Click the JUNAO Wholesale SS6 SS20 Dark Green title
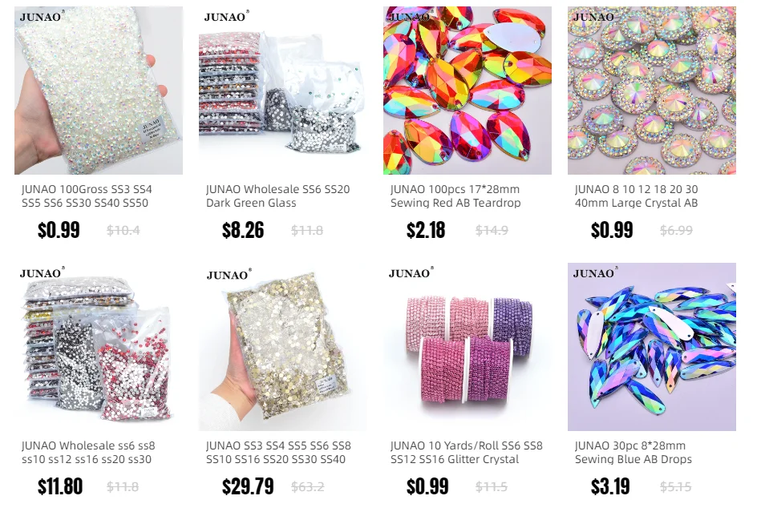This screenshot has height=532, width=757. 277,196
